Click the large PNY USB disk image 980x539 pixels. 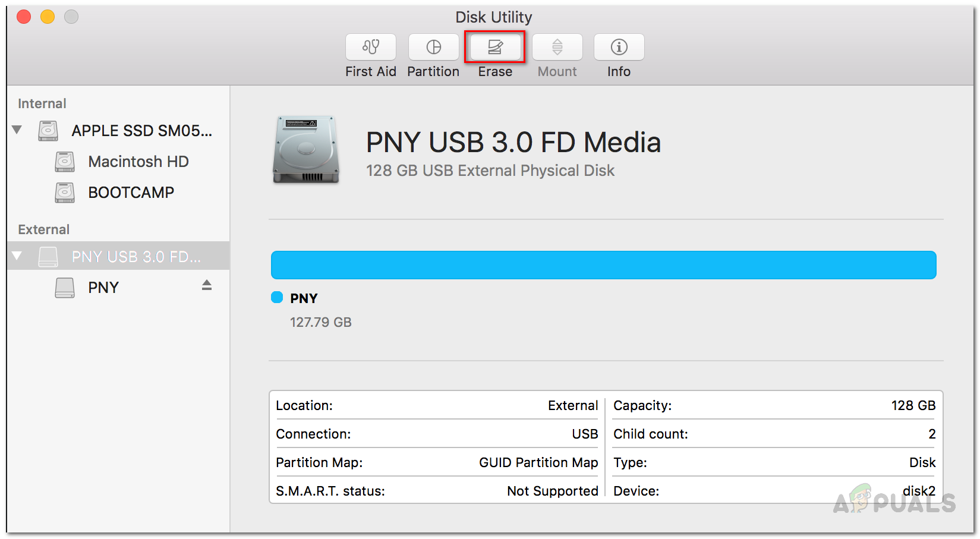[x=305, y=150]
